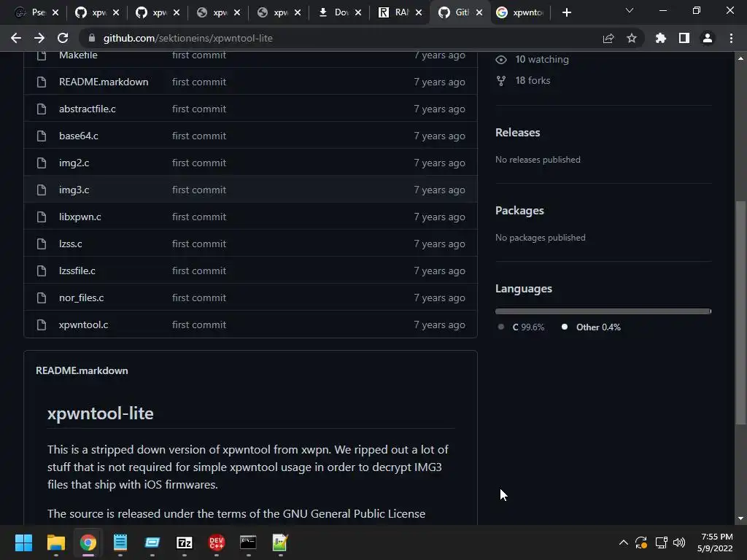Open base64.c file
This screenshot has width=747, height=560.
(79, 136)
